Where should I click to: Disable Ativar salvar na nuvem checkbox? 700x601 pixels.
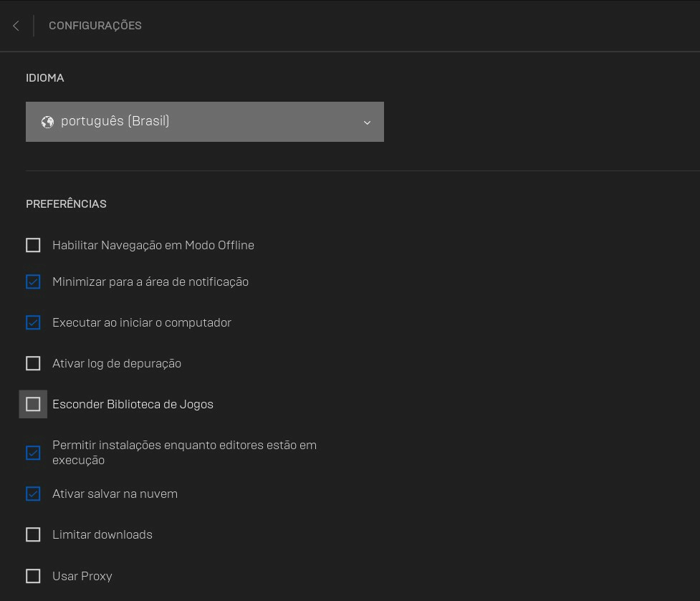pos(33,494)
